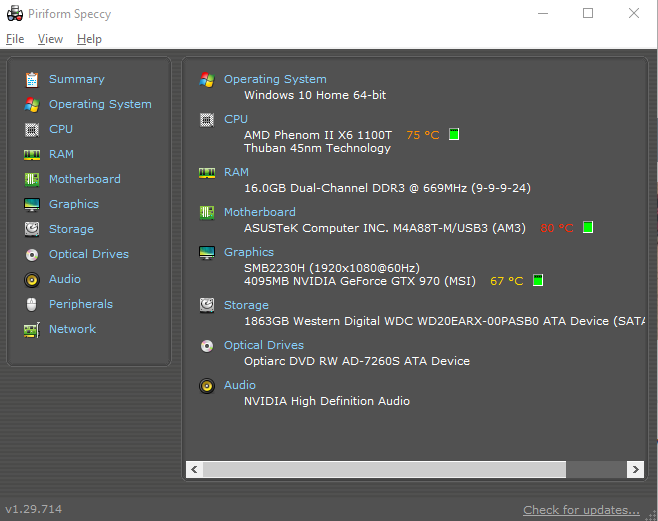Click the green CPU temperature indicator icon
This screenshot has width=658, height=521.
(454, 134)
